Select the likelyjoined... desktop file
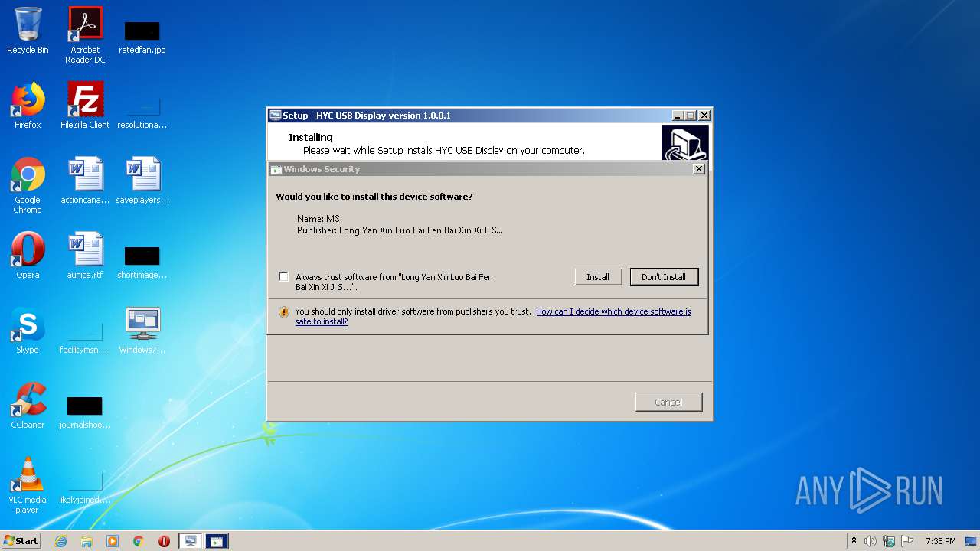Screen dimensions: 980x551 (85, 487)
